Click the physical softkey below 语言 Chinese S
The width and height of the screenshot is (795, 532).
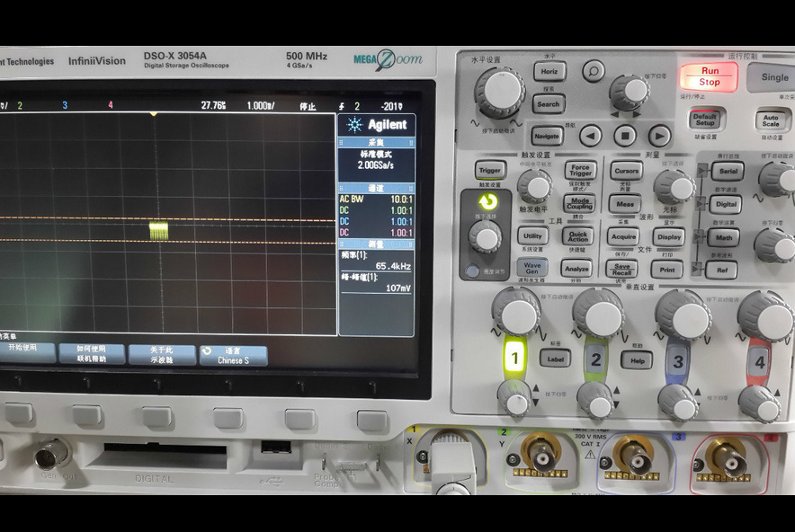pos(228,419)
